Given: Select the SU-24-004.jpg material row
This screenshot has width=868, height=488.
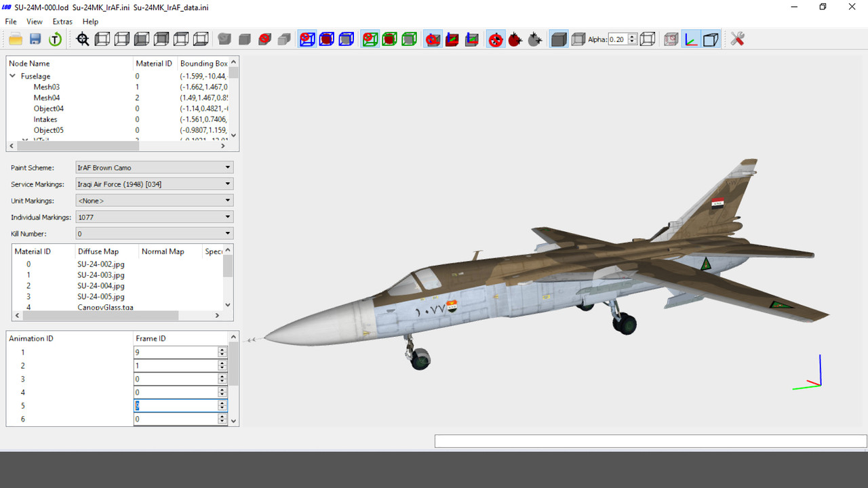Looking at the screenshot, I should [101, 286].
